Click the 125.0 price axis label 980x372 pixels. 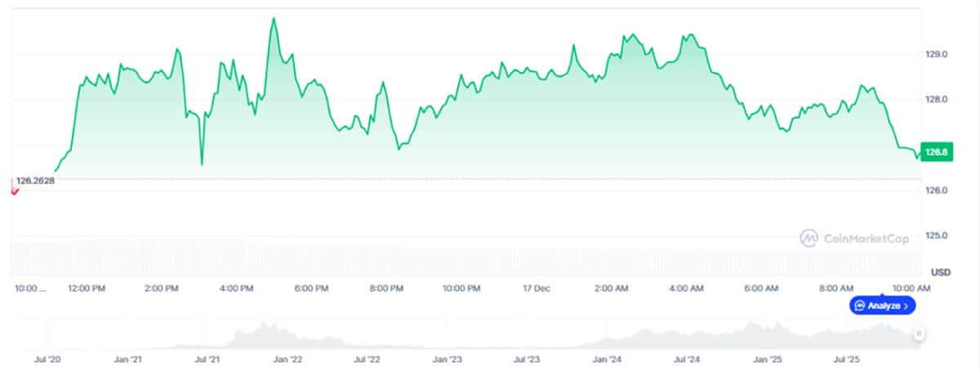point(935,235)
